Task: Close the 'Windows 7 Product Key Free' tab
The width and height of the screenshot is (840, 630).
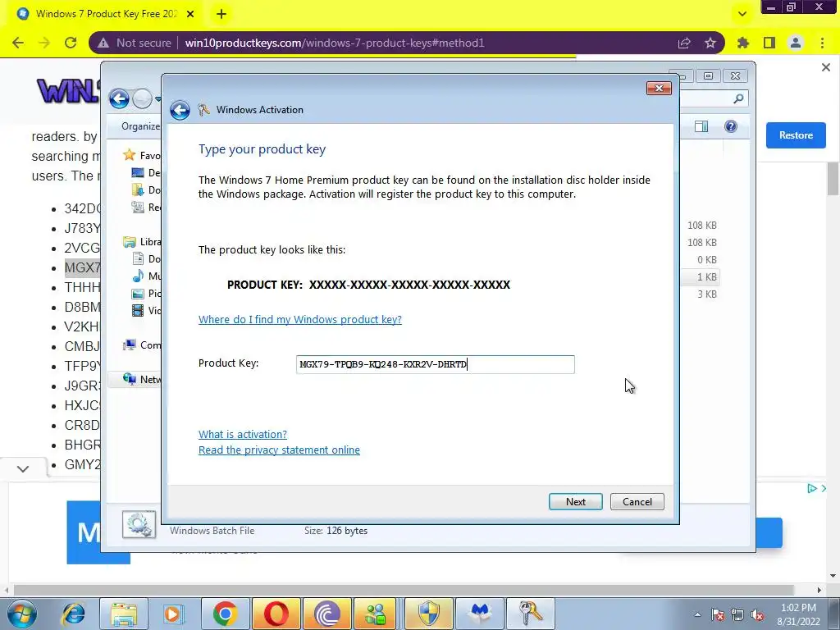Action: [x=190, y=14]
